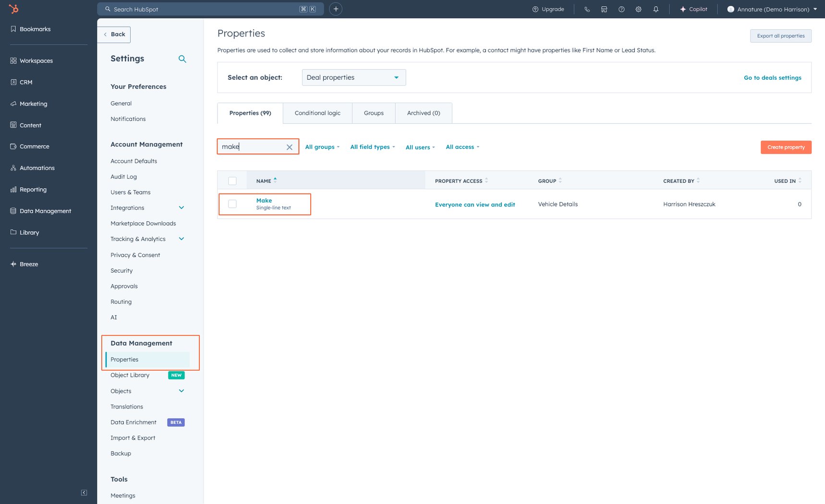Check the checkbox next to the Make property
Viewport: 825px width, 504px height.
[x=232, y=204]
